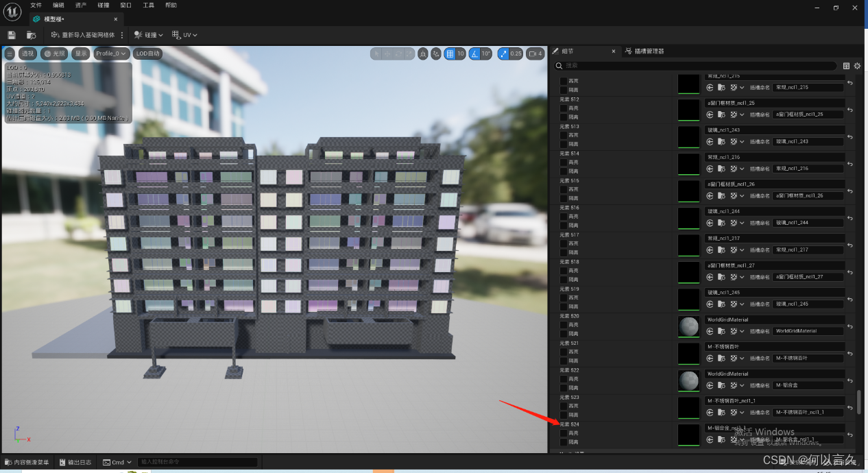Viewport: 868px width, 473px height.
Task: Toggle the rotation snapping icon
Action: tap(473, 53)
